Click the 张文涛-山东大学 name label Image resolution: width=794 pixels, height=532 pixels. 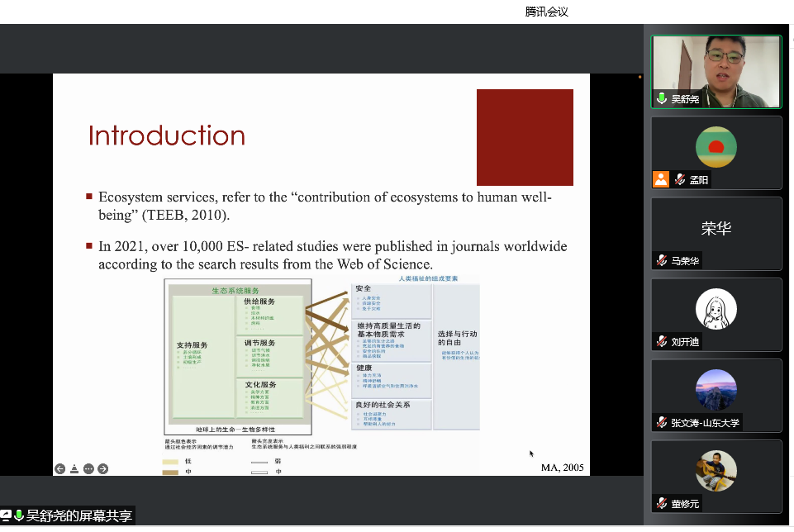coord(705,423)
